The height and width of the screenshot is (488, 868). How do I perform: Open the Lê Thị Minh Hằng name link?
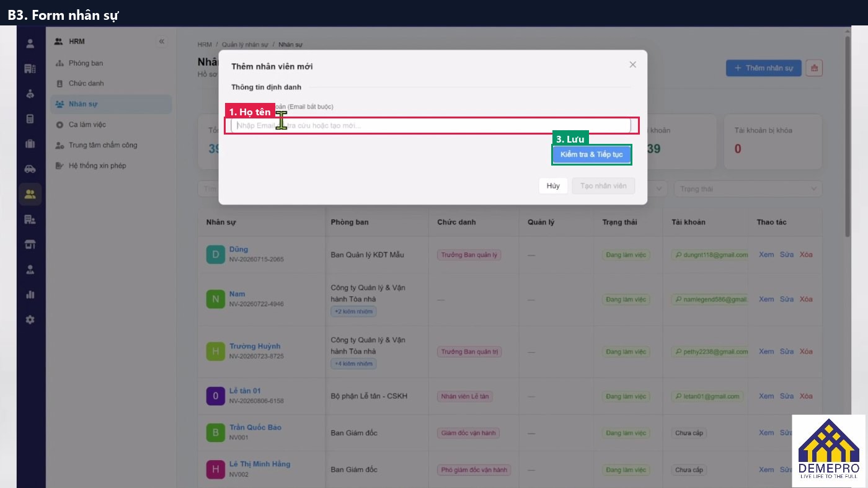pyautogui.click(x=260, y=464)
